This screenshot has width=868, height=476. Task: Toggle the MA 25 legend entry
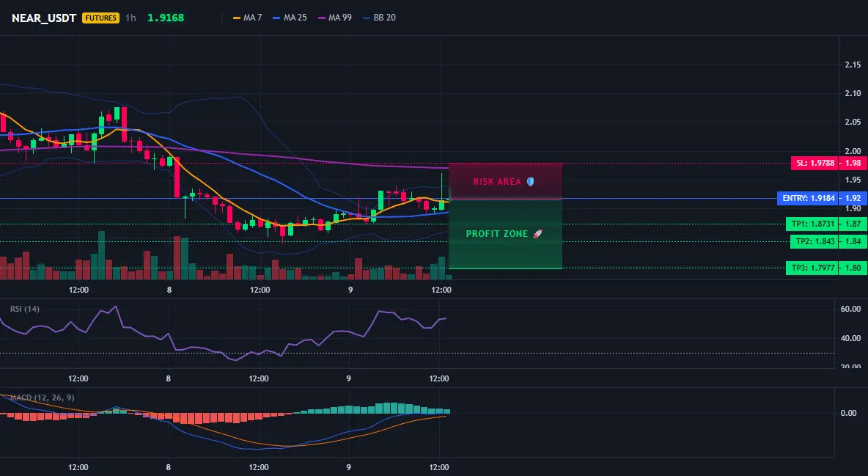click(290, 18)
